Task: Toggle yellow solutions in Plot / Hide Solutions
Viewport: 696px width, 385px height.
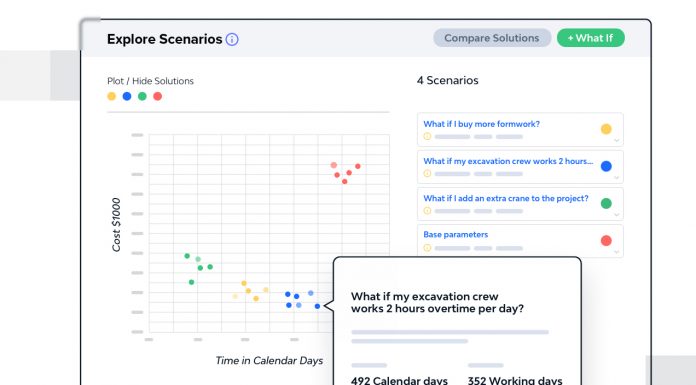Action: (111, 96)
